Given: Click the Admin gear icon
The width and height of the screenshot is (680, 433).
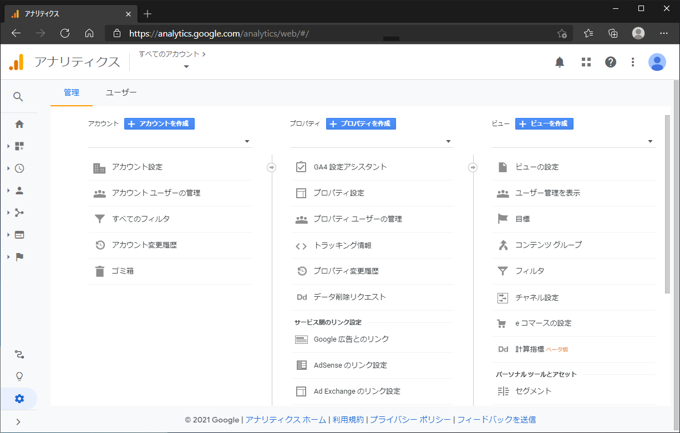Looking at the screenshot, I should pyautogui.click(x=19, y=398).
